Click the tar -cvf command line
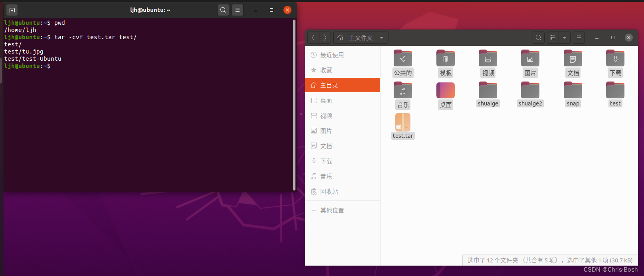 click(x=70, y=37)
